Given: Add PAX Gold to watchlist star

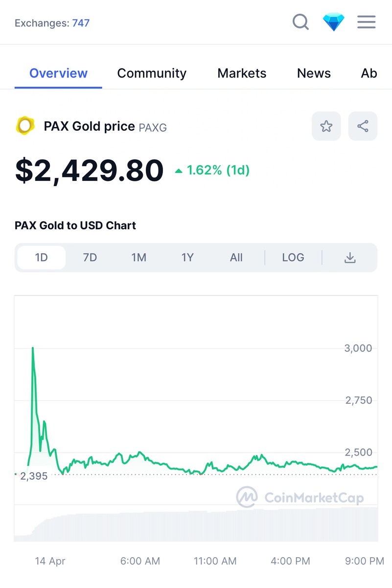Looking at the screenshot, I should coord(326,126).
